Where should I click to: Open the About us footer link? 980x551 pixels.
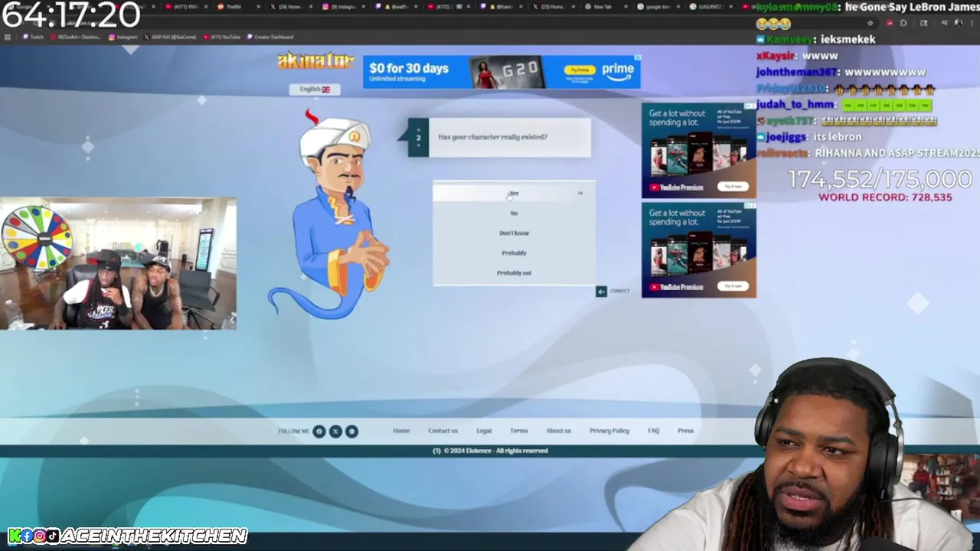pyautogui.click(x=558, y=431)
